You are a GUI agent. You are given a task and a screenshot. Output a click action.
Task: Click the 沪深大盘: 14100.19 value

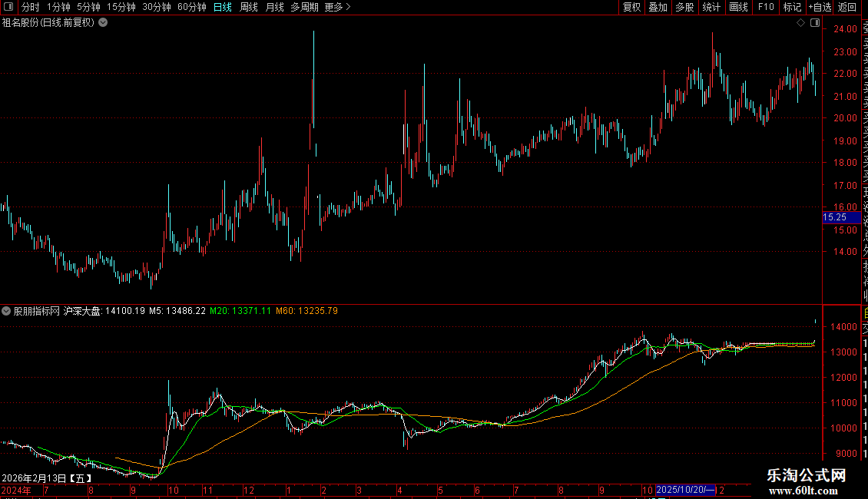[x=104, y=311]
